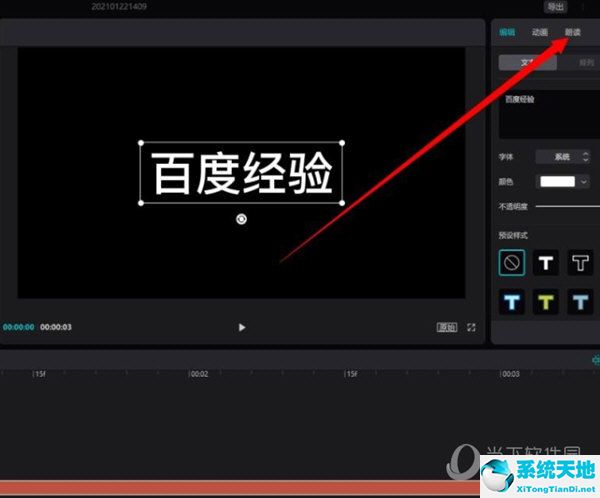Click the 00:03 mark on the timeline ruler
This screenshot has height=498, width=600.
coord(511,374)
